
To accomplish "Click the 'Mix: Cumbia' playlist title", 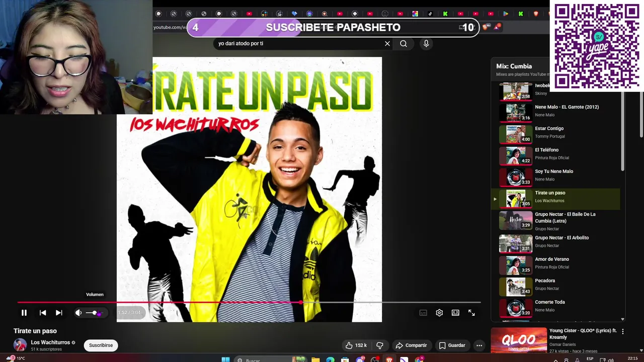I will click(x=514, y=66).
